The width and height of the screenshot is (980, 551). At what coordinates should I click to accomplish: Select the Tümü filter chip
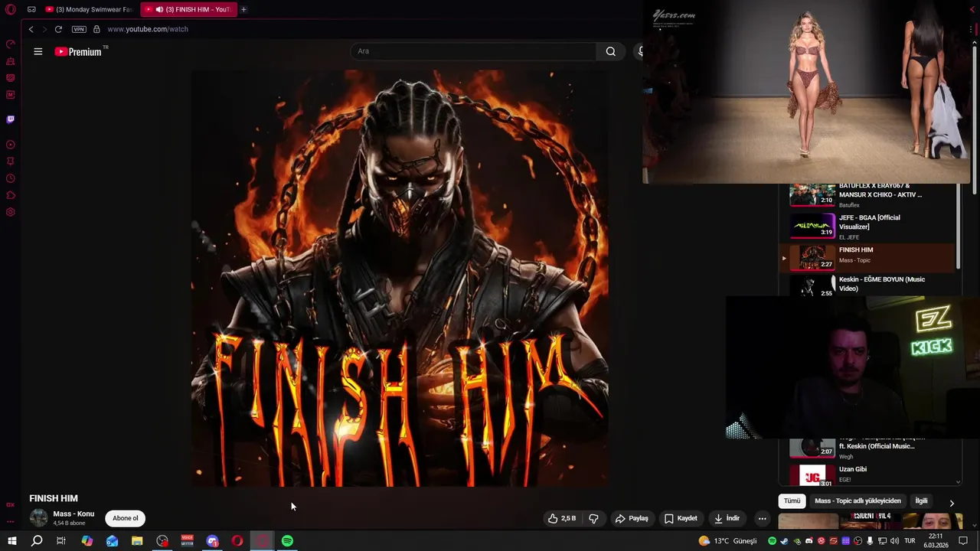coord(792,500)
